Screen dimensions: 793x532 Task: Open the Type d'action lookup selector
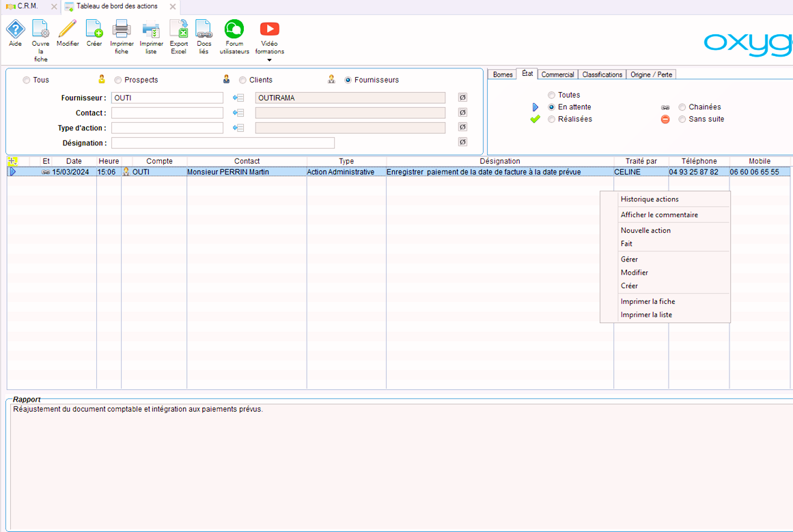(x=238, y=128)
